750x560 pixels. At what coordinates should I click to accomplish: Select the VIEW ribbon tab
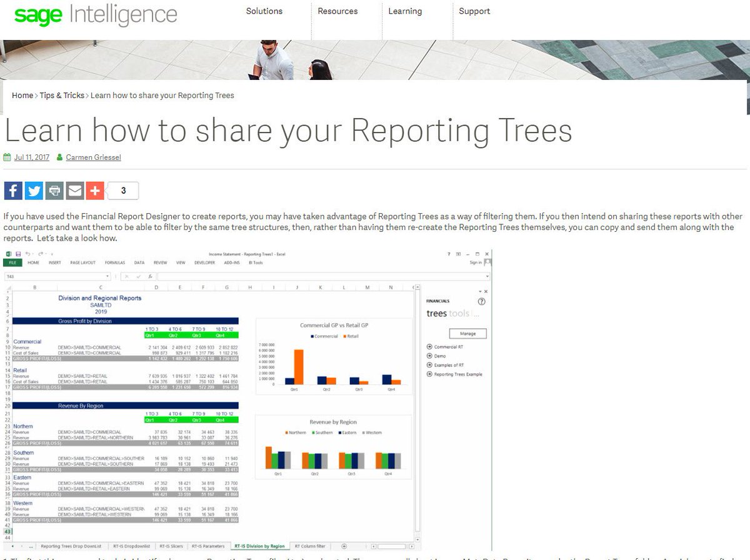coord(181,262)
